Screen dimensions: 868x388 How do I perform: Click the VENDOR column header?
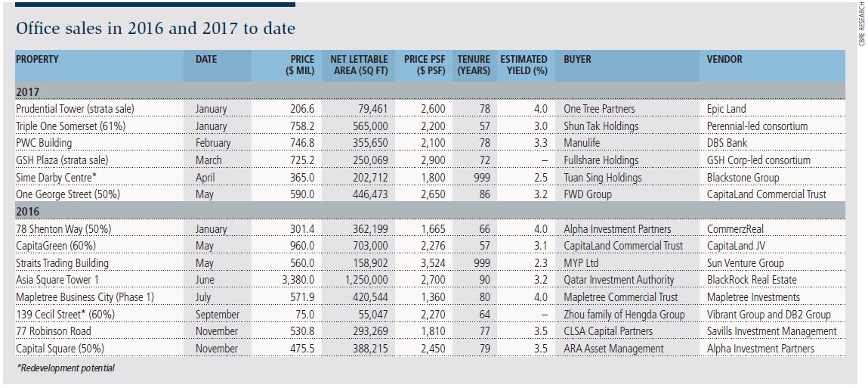[724, 59]
